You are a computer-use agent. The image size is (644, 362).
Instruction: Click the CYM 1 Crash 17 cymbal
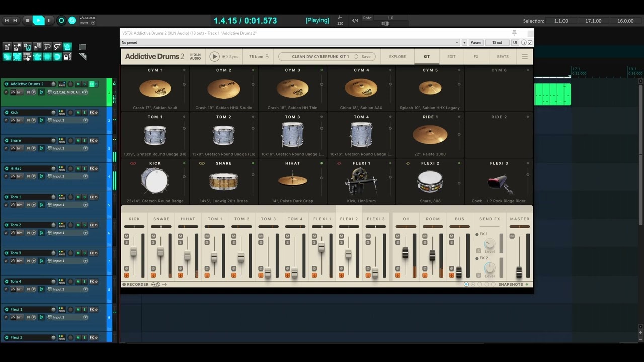click(155, 89)
